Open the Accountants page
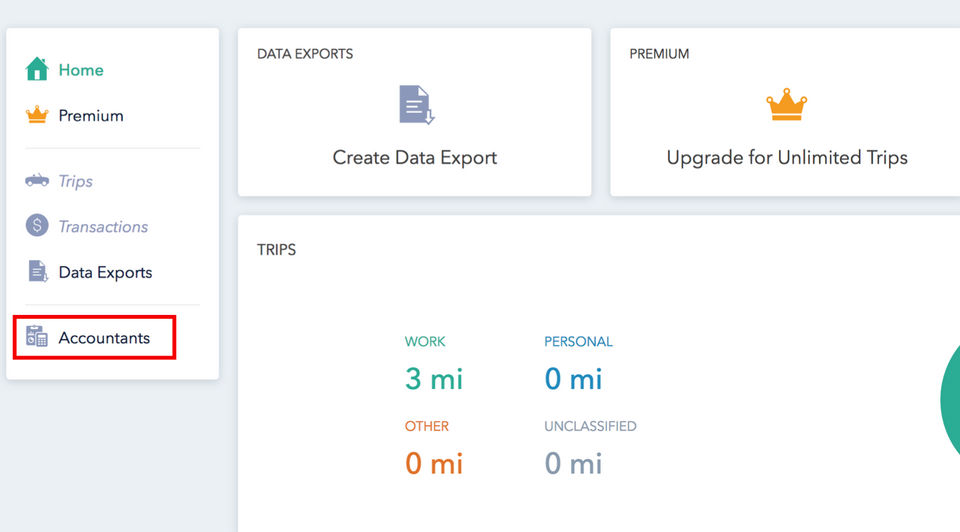The image size is (960, 532). [104, 338]
